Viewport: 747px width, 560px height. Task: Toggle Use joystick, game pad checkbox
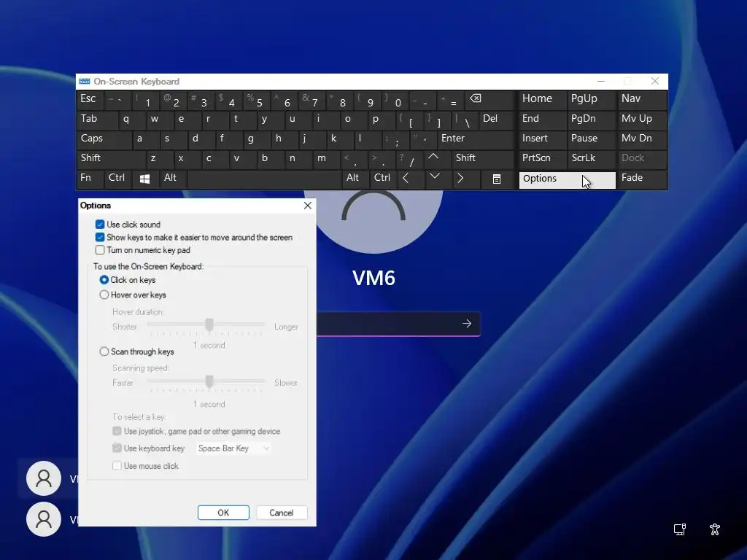click(x=117, y=431)
